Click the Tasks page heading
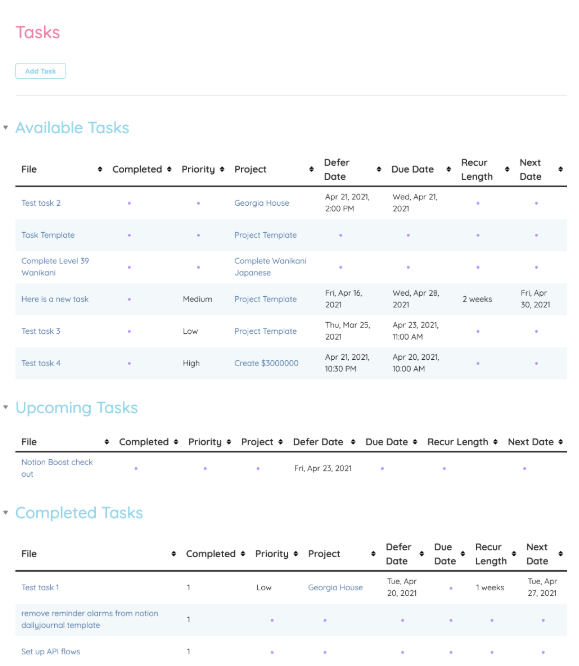Viewport: 579px width, 666px height. [38, 32]
